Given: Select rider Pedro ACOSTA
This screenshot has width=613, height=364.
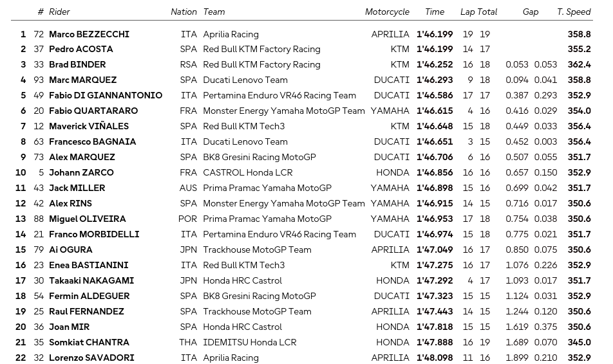Looking at the screenshot, I should pyautogui.click(x=81, y=50).
